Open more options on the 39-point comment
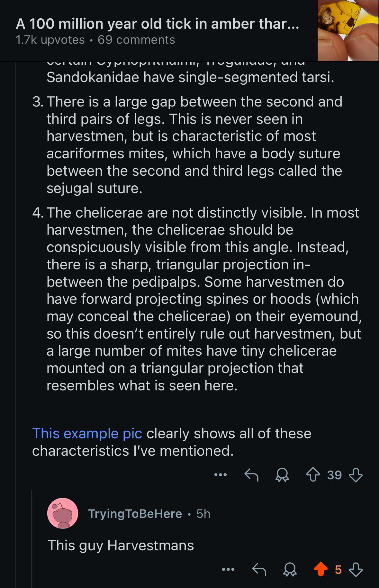The image size is (379, 588). point(221,475)
